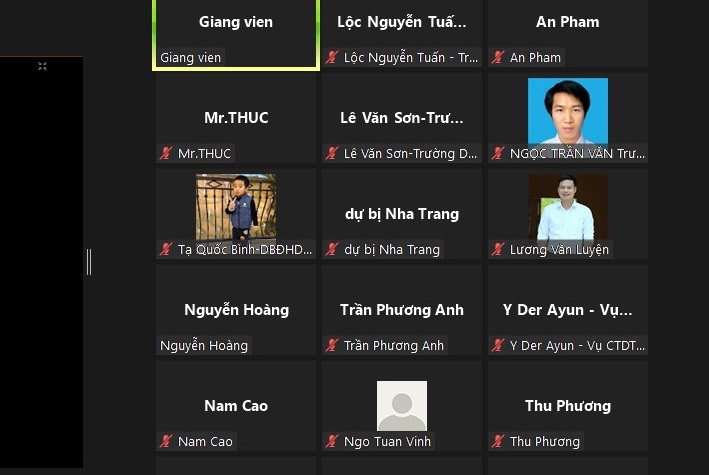The image size is (709, 475).
Task: Click the muted mic icon next to Mr.THUC
Action: (x=166, y=153)
